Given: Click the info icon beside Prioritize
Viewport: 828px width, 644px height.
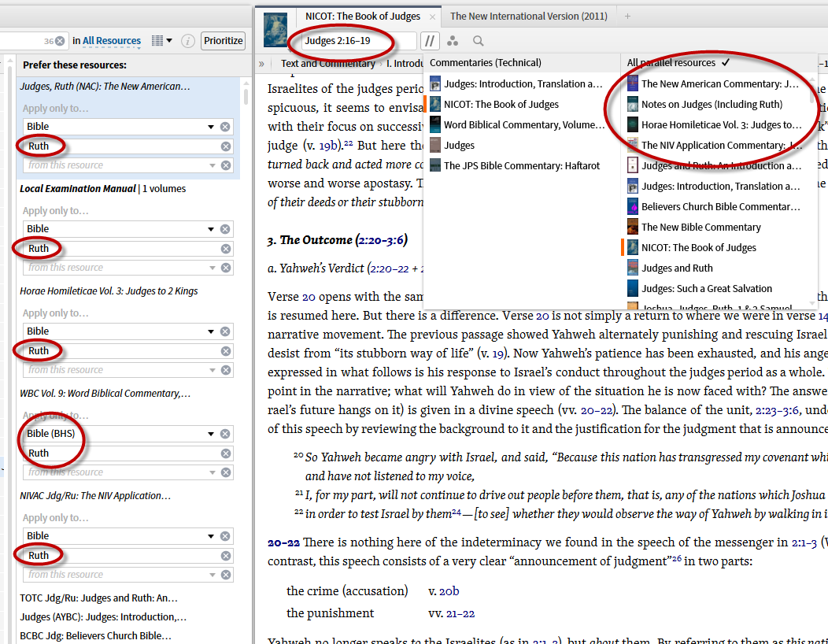Looking at the screenshot, I should click(188, 41).
